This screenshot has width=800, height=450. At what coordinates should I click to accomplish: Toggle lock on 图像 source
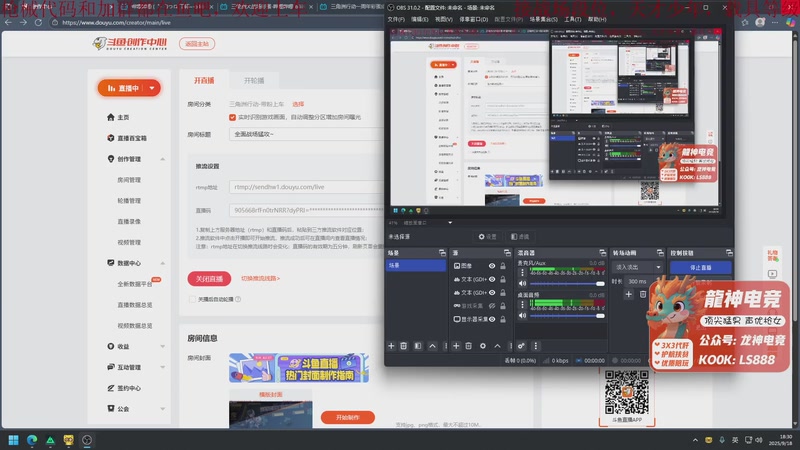(x=503, y=266)
